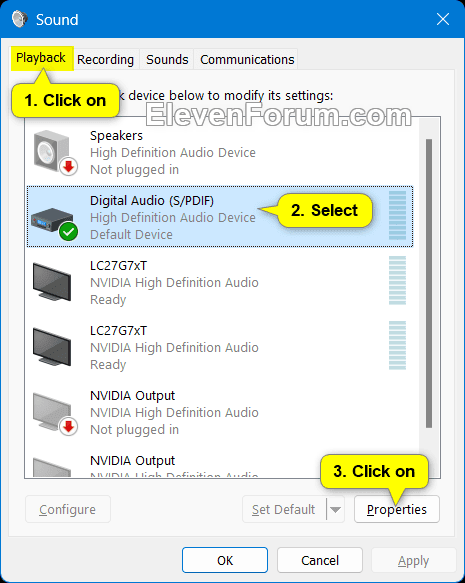The image size is (465, 583).
Task: Select the second LC27G7xT device name
Action: [119, 331]
